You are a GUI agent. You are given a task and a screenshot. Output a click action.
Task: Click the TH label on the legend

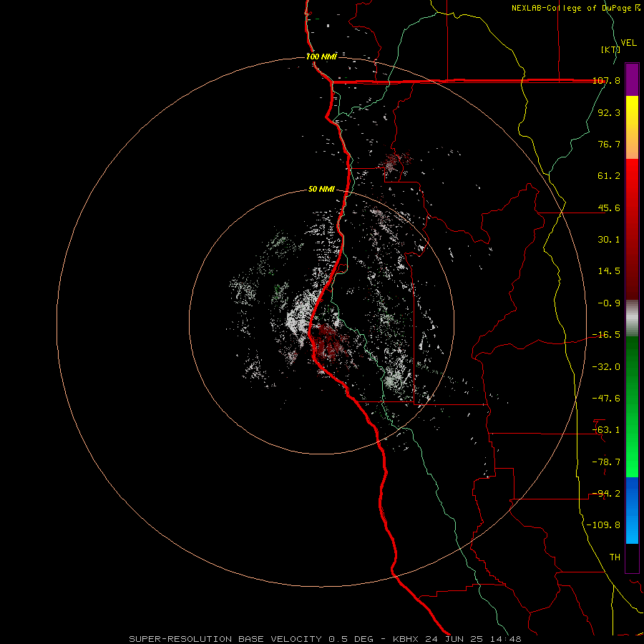click(615, 557)
